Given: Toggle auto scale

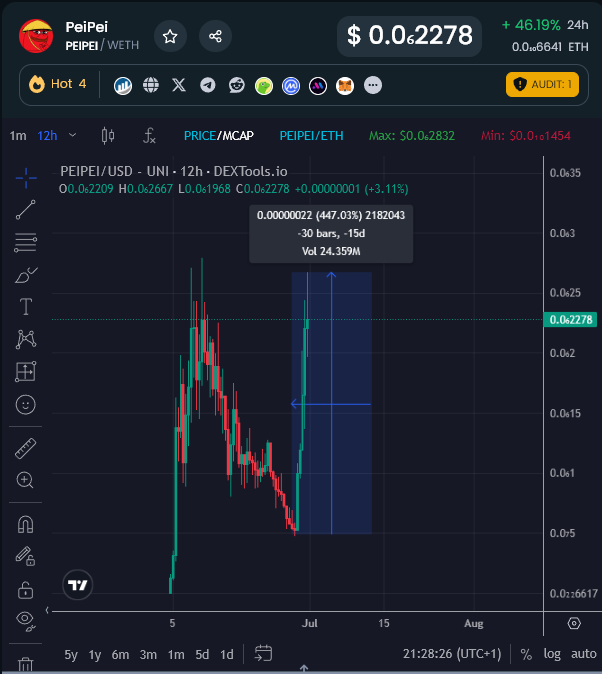Looking at the screenshot, I should [584, 654].
